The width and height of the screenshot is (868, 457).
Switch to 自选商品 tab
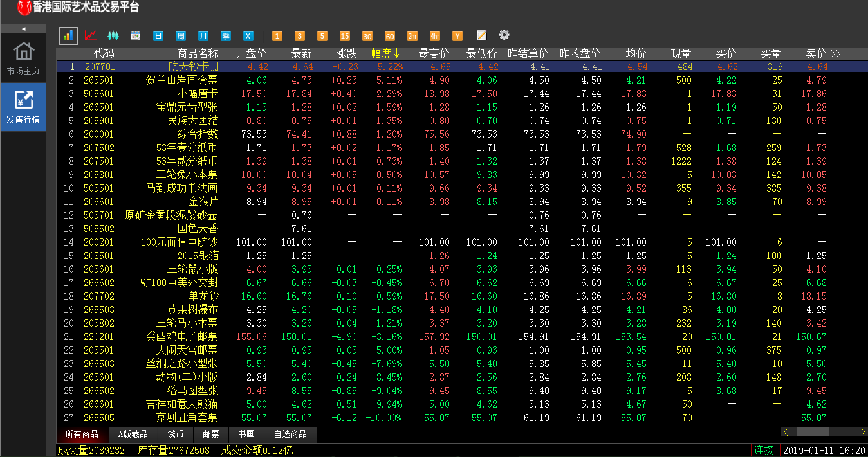pos(290,435)
